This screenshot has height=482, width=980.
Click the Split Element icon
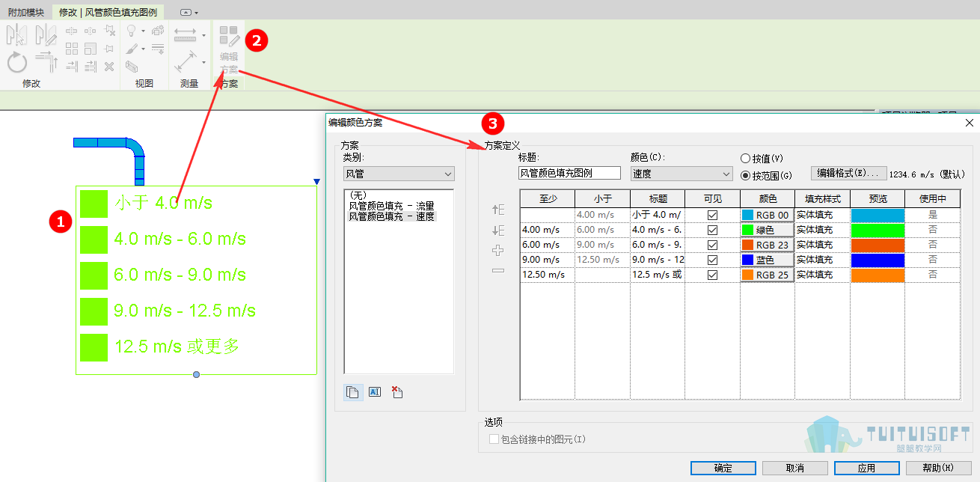coord(72,31)
